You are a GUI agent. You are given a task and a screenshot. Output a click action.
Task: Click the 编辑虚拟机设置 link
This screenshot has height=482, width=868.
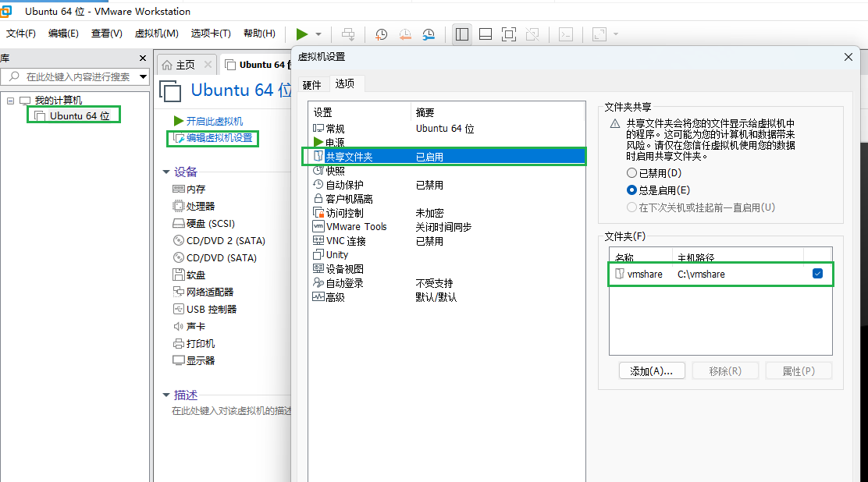[x=213, y=138]
